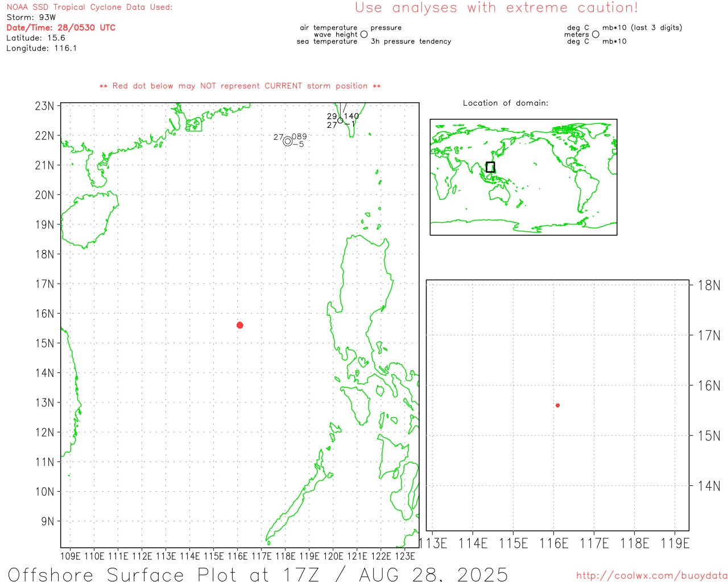Screen dimensions: 728x582
Task: Click the Offshore Surface Plot title at bottom
Action: coord(258,574)
